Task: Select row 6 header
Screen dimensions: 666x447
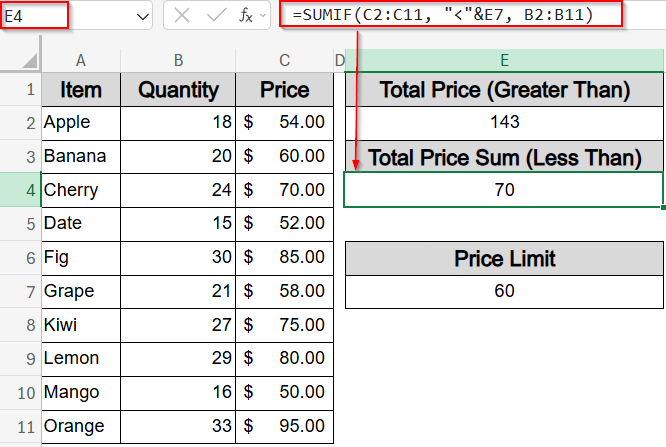Action: 20,258
